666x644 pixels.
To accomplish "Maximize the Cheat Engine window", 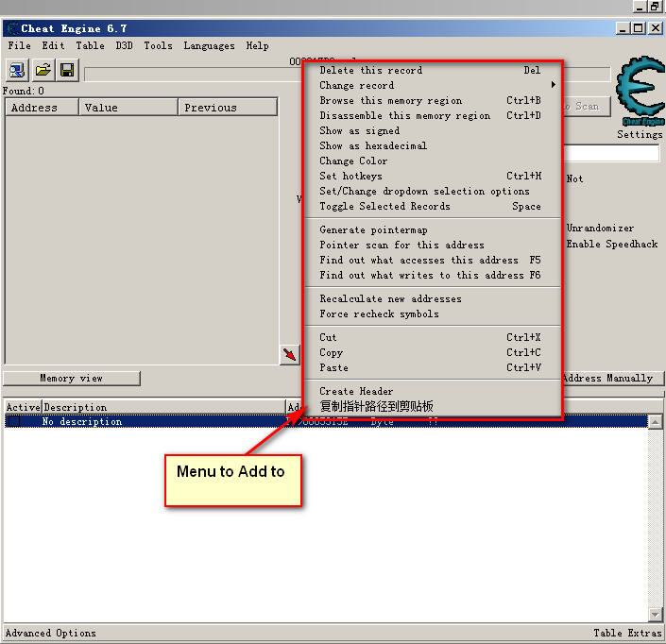I will (638, 28).
